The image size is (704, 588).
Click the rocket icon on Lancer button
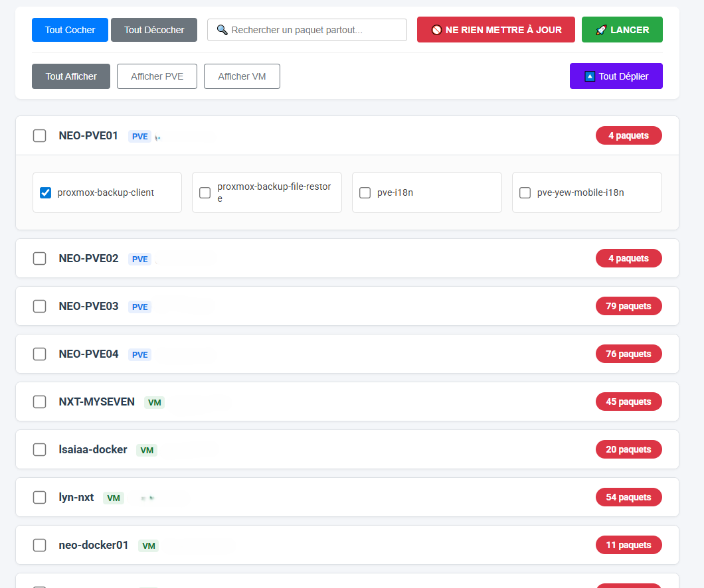pyautogui.click(x=601, y=30)
